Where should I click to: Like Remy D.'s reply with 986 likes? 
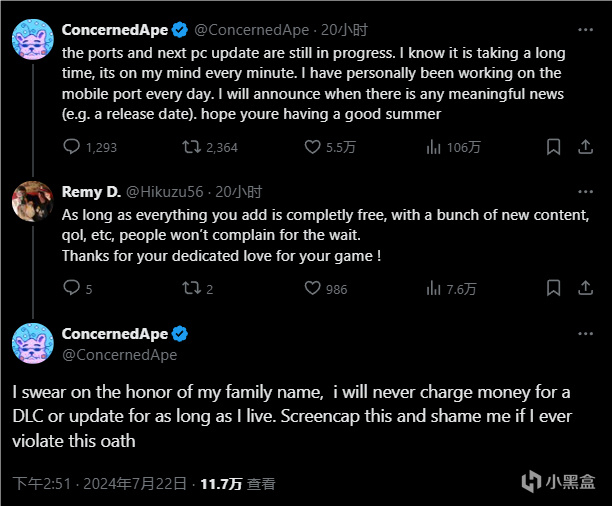point(313,289)
